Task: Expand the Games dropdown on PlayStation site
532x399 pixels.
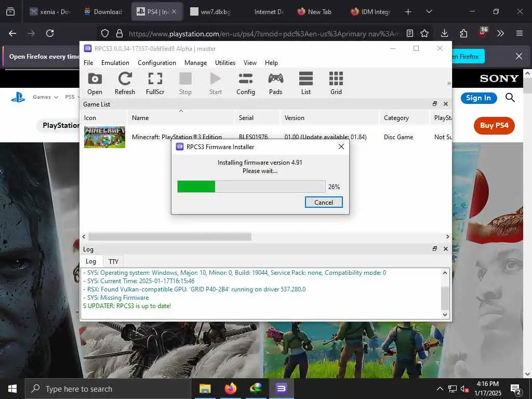Action: [45, 97]
